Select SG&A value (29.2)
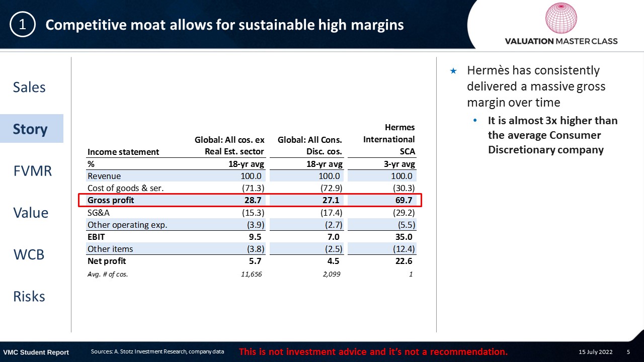This screenshot has width=644, height=362. (x=403, y=213)
